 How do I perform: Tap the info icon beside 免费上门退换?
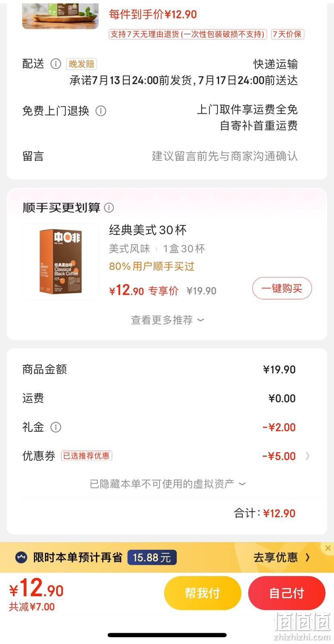pos(101,111)
